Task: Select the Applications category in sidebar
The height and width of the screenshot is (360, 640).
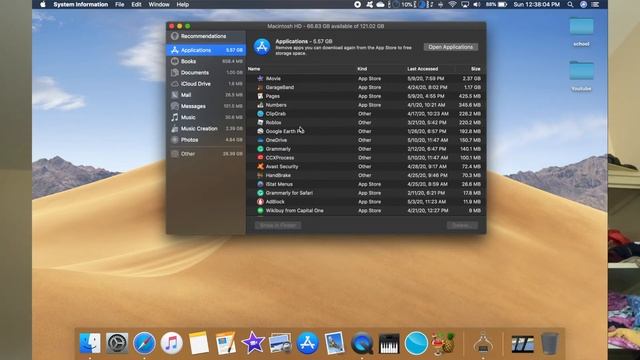Action: pyautogui.click(x=206, y=50)
